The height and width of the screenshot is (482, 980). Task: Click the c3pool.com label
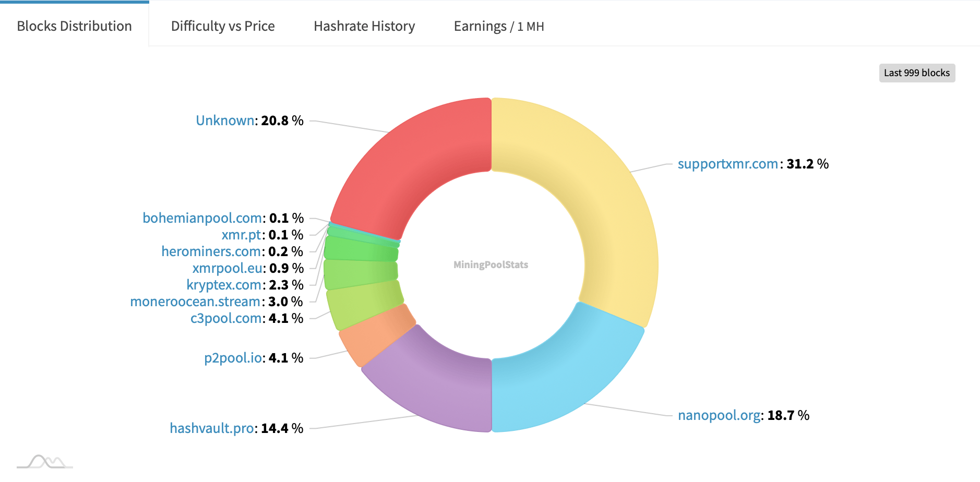coord(225,318)
